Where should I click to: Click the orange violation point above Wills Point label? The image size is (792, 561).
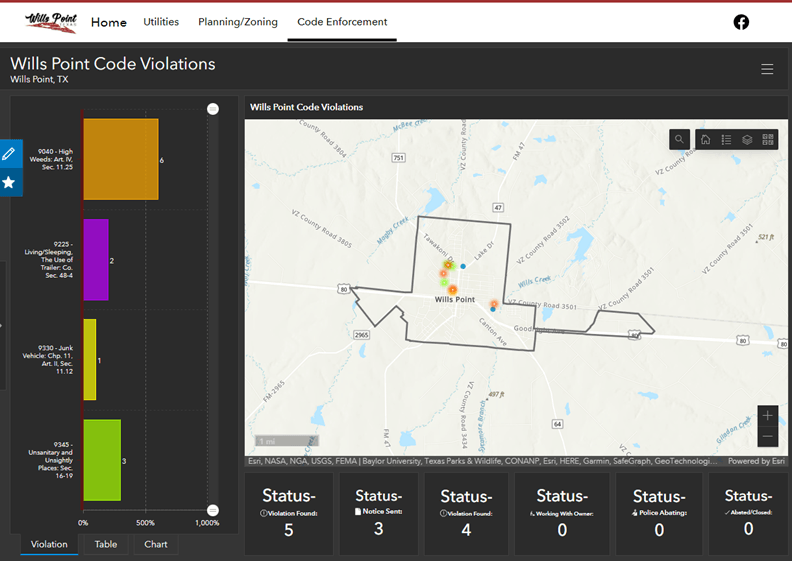pos(452,290)
